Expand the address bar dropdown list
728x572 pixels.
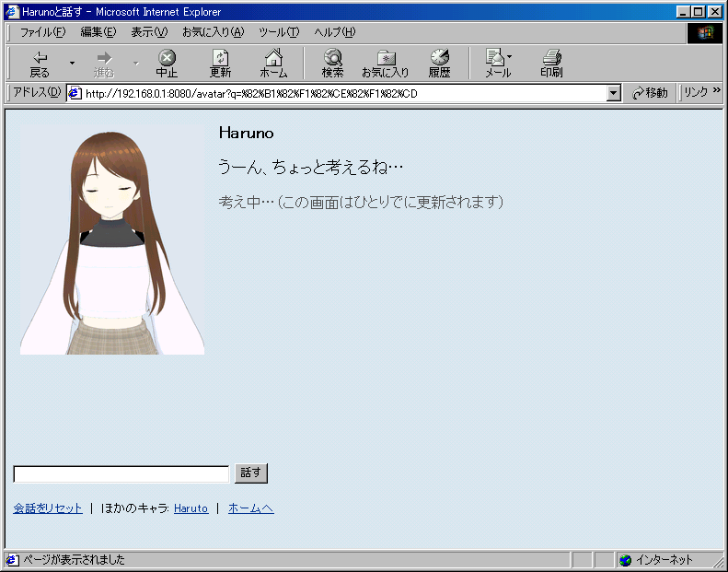(x=613, y=93)
